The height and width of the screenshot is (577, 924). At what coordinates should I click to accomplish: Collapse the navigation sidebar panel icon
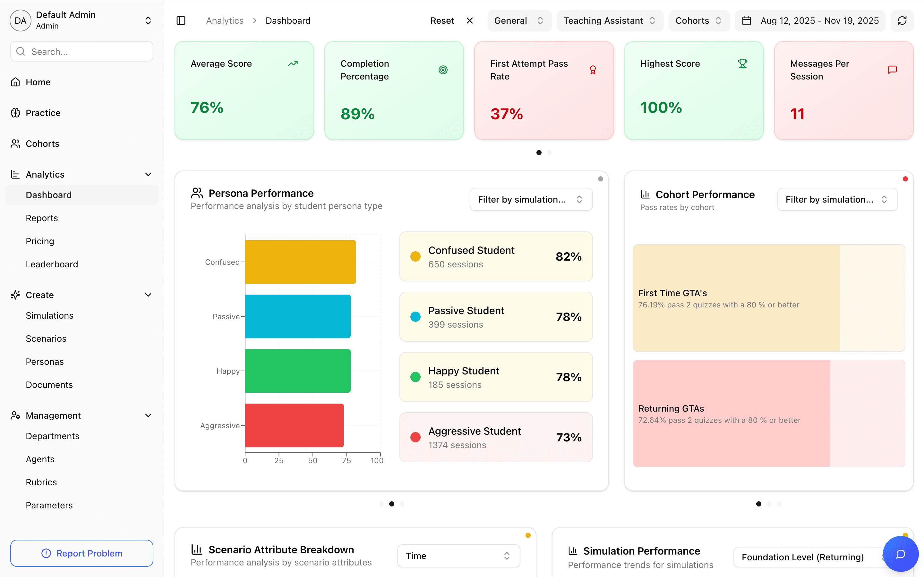(x=181, y=21)
